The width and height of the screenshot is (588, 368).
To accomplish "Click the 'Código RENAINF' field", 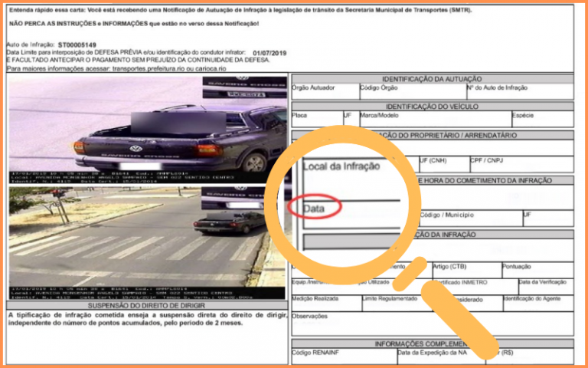I will (345, 356).
